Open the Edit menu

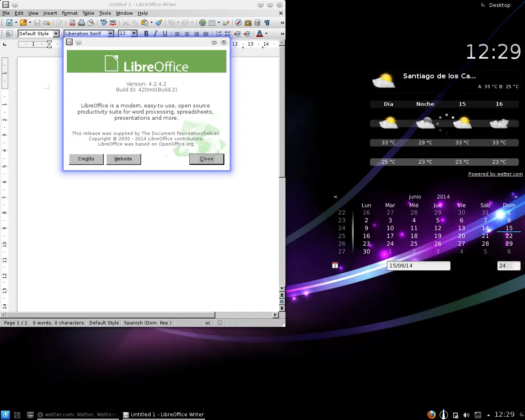pos(19,13)
